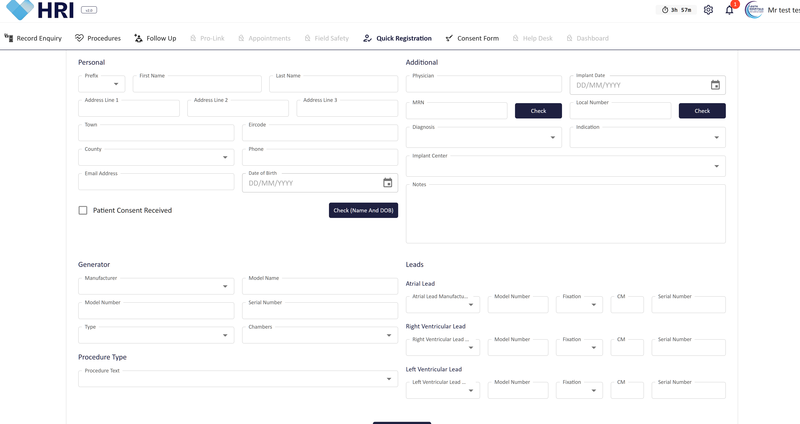Select the Quick Registration tab
Image resolution: width=800 pixels, height=424 pixels.
[x=397, y=38]
